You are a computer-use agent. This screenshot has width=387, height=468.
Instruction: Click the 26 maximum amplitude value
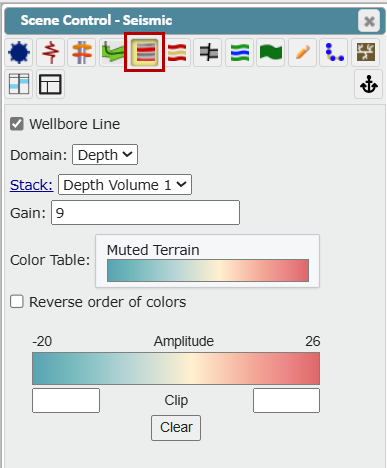(x=313, y=341)
